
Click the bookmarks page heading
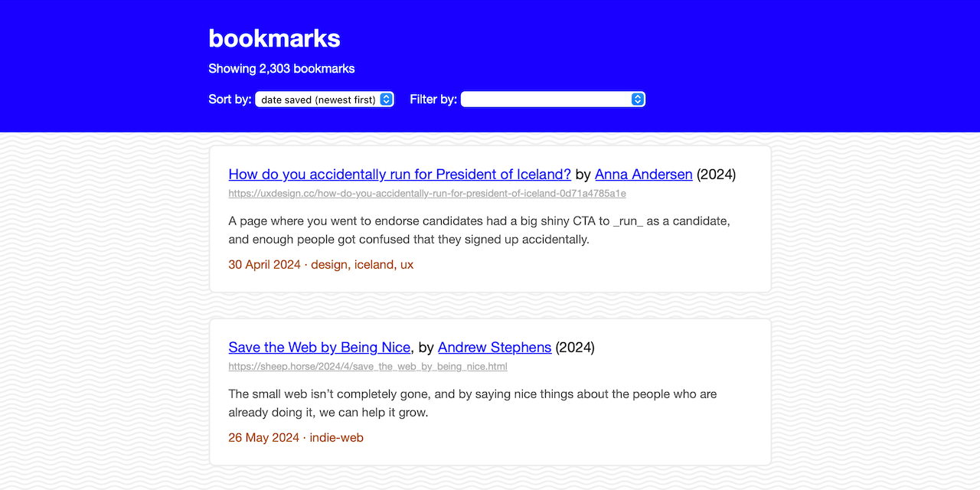pyautogui.click(x=274, y=38)
